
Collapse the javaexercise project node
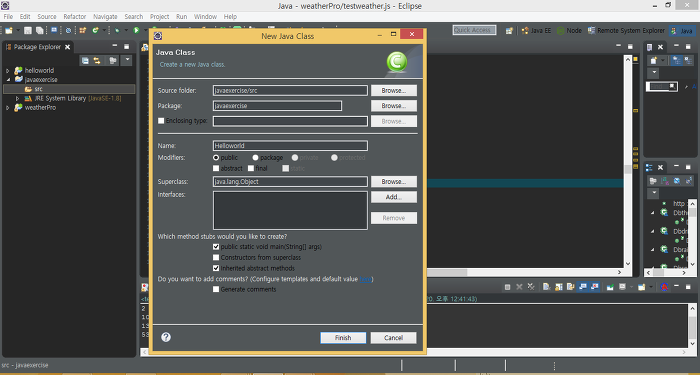click(8, 79)
